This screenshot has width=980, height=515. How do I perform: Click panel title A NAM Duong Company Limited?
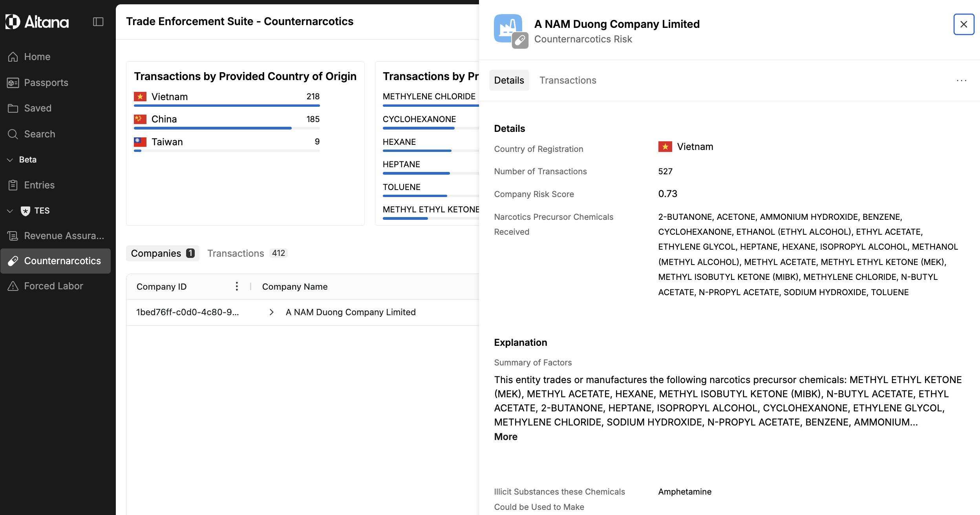tap(617, 24)
